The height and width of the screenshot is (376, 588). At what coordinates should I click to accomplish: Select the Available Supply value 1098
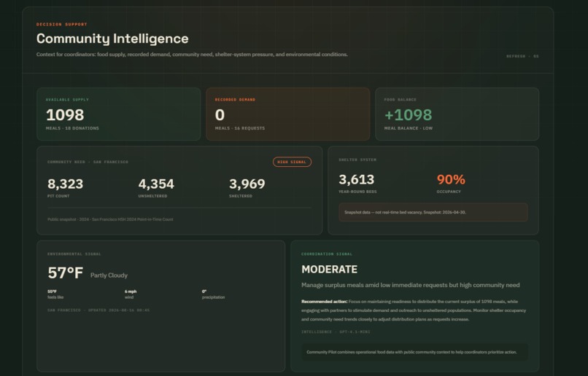pos(65,114)
